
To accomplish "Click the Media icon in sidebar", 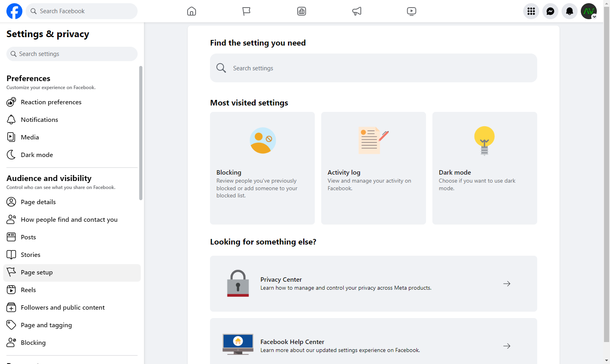I will point(11,137).
